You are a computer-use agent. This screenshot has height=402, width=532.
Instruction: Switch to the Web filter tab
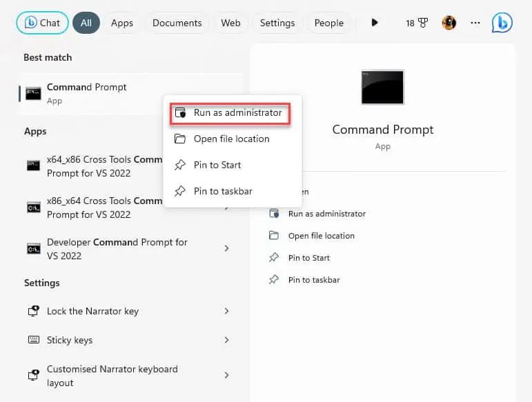tap(230, 23)
